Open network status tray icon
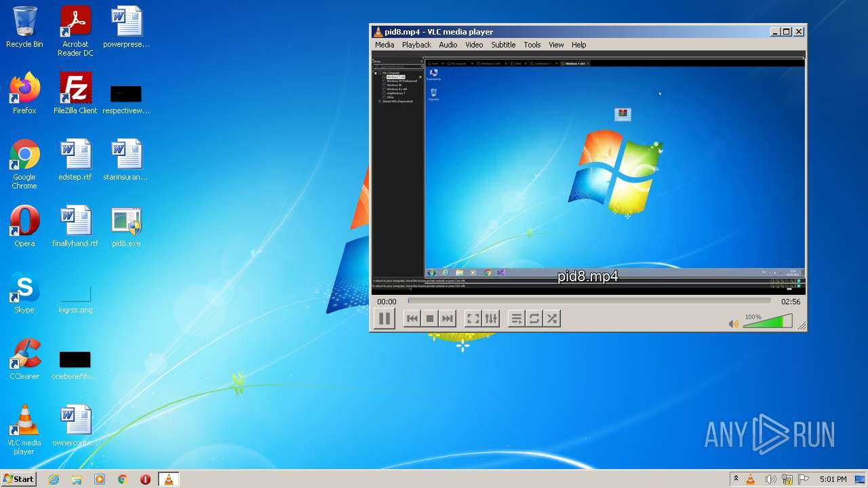Image resolution: width=868 pixels, height=488 pixels. pos(787,479)
